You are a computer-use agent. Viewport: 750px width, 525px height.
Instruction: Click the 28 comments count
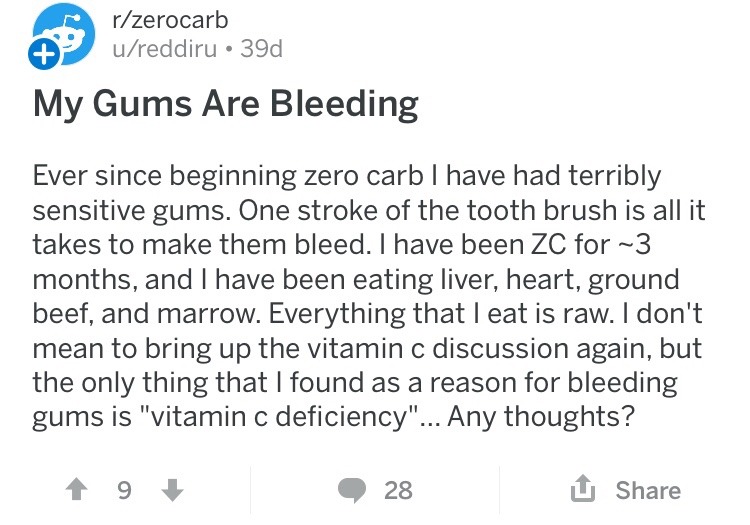tap(398, 490)
